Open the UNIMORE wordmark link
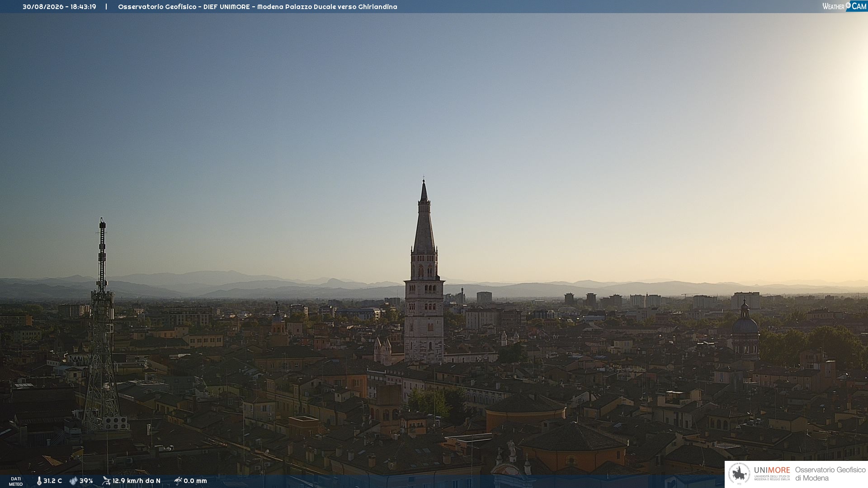Image resolution: width=868 pixels, height=488 pixels. pyautogui.click(x=772, y=470)
